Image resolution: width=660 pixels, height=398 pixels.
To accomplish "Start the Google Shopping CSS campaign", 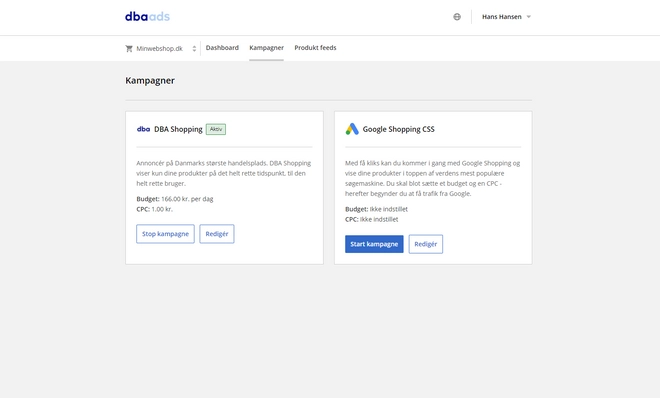I will tap(374, 244).
